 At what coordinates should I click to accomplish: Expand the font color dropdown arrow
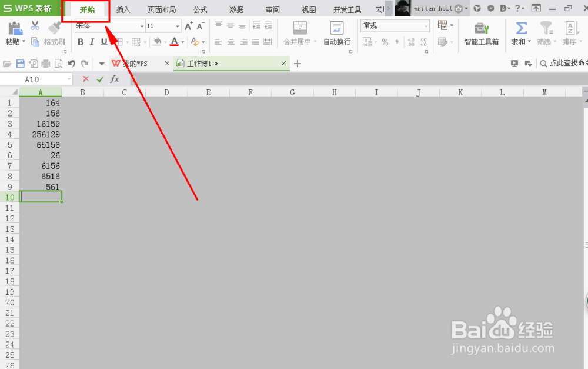183,42
